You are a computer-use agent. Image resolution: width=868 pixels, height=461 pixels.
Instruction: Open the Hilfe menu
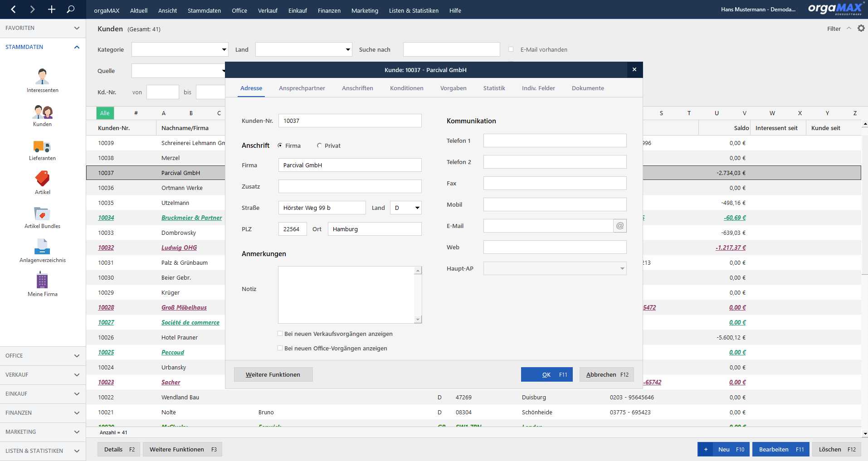pos(455,10)
